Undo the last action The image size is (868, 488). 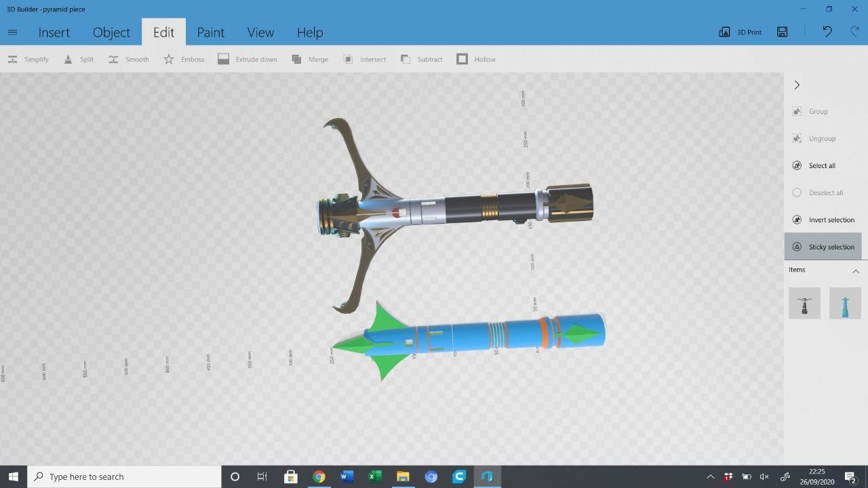click(x=827, y=32)
